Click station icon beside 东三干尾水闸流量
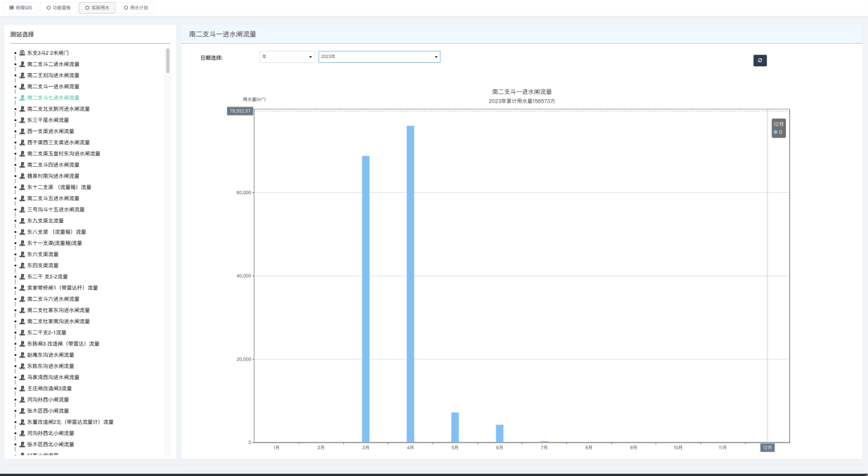868x476 pixels. point(23,120)
